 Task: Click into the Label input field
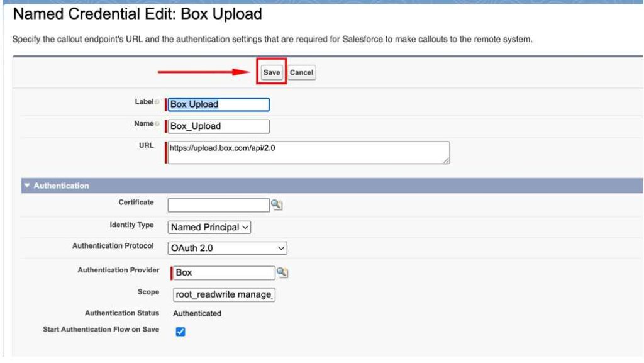point(218,104)
